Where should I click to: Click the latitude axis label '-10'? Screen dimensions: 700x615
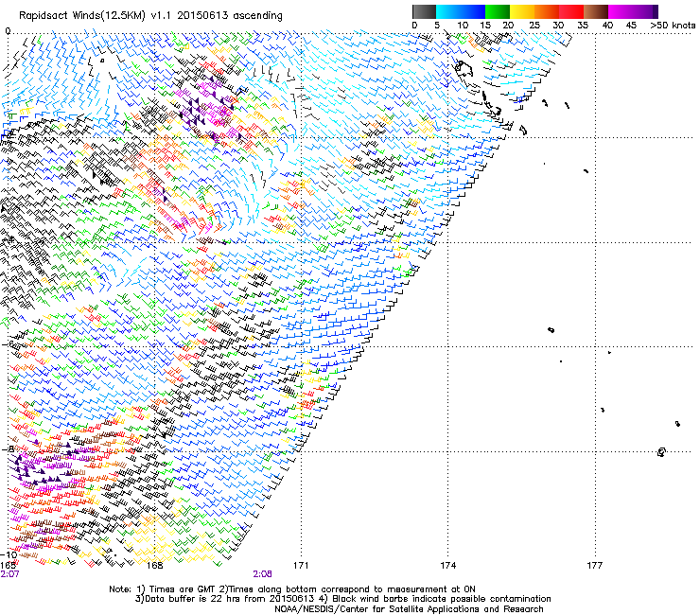[8, 555]
